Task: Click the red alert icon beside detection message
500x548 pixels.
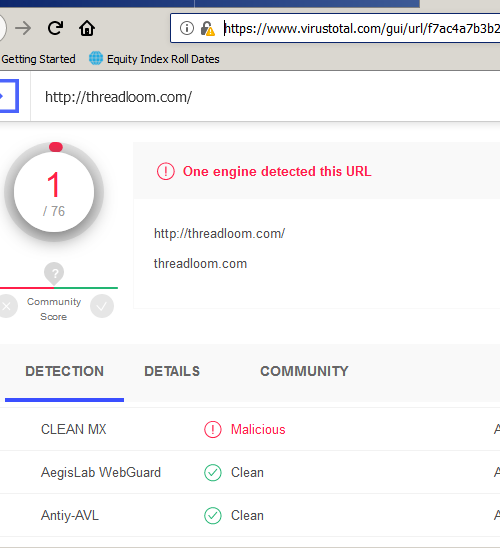Action: 166,171
